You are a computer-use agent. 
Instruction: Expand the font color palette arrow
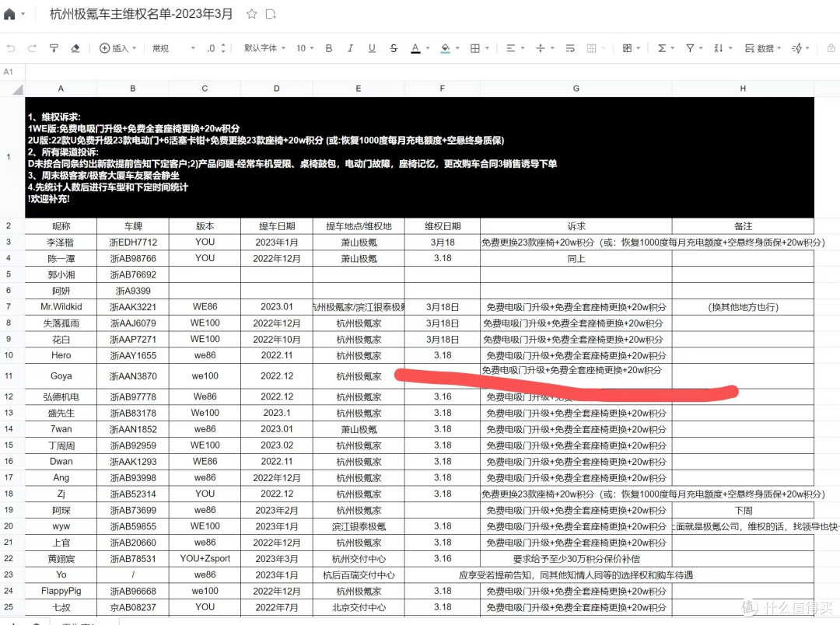428,48
